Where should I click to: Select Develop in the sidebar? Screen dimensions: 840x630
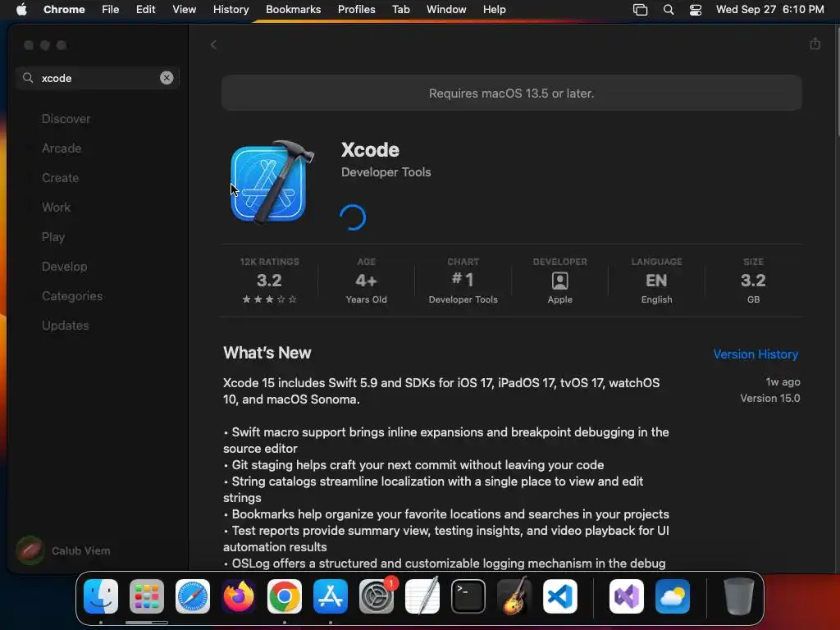tap(64, 267)
